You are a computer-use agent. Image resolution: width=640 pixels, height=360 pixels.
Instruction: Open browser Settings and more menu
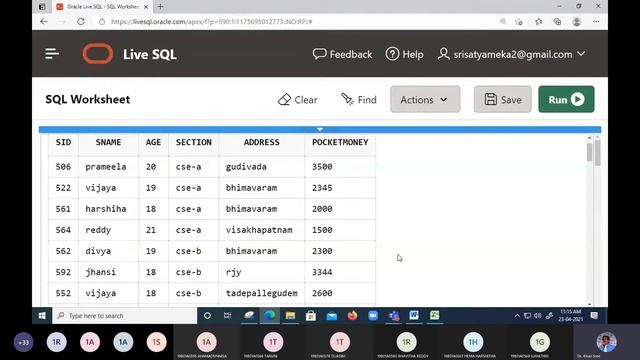[596, 22]
